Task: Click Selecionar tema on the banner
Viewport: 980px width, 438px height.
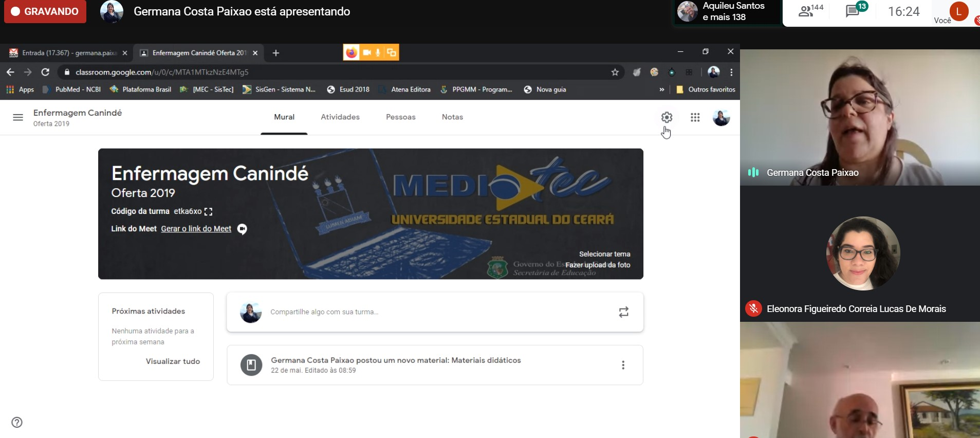Action: click(x=604, y=254)
